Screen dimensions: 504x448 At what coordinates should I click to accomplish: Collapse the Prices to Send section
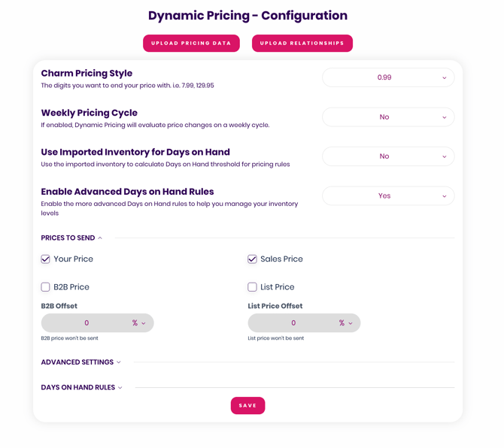(x=71, y=238)
